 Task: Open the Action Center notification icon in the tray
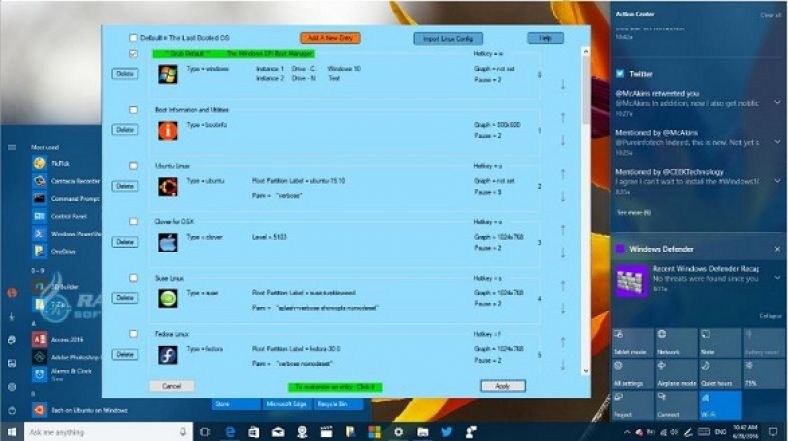tap(773, 432)
